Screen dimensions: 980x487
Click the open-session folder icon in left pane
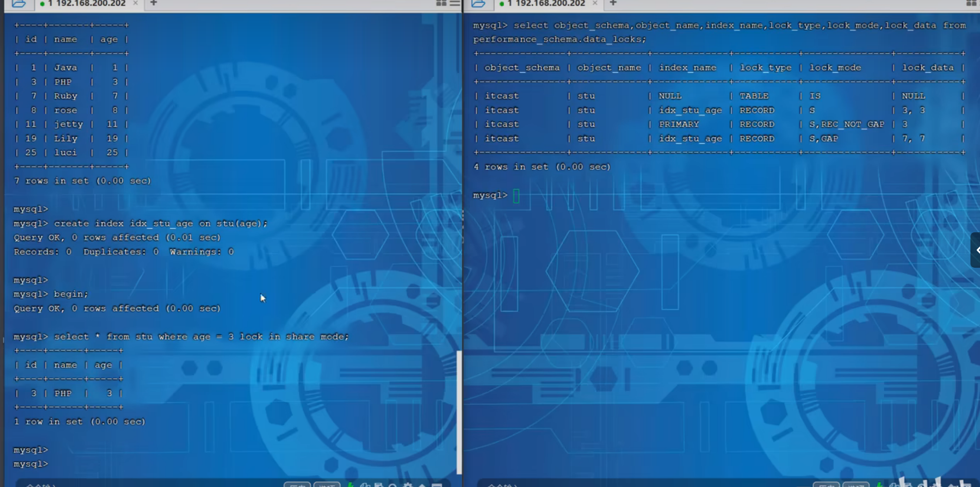click(19, 4)
